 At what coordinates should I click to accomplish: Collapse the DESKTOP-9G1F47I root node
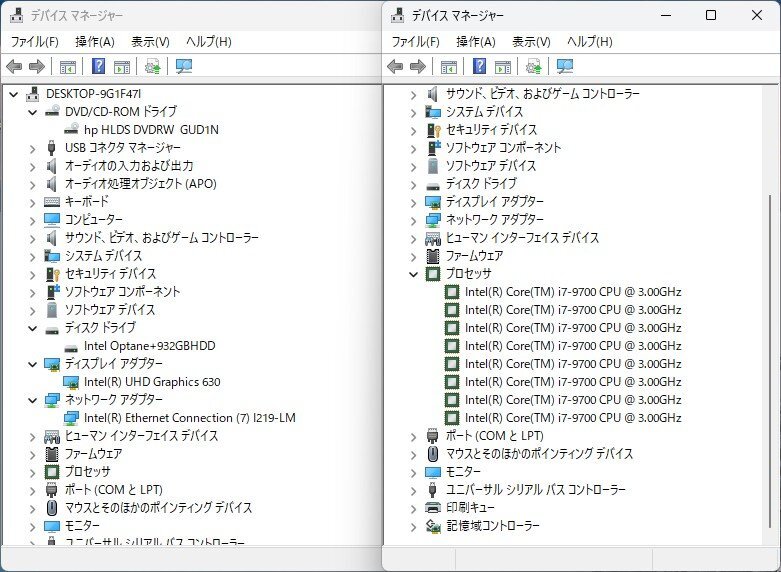(x=14, y=94)
